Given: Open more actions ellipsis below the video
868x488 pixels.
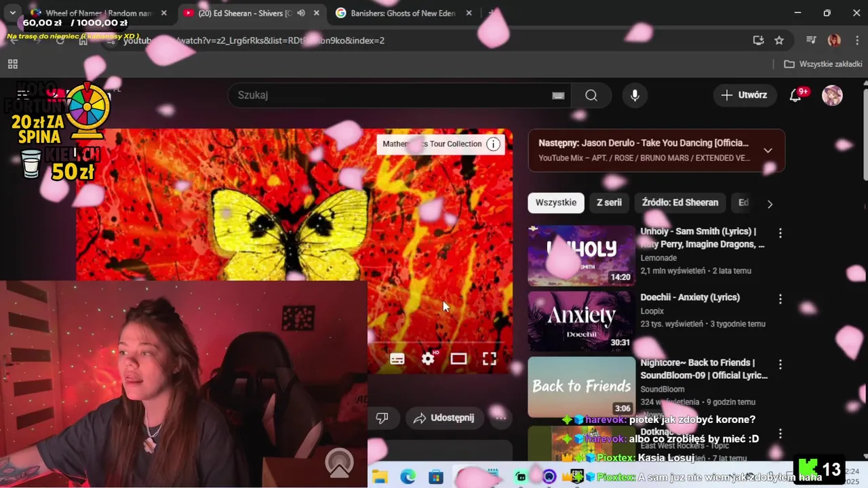Looking at the screenshot, I should 500,418.
